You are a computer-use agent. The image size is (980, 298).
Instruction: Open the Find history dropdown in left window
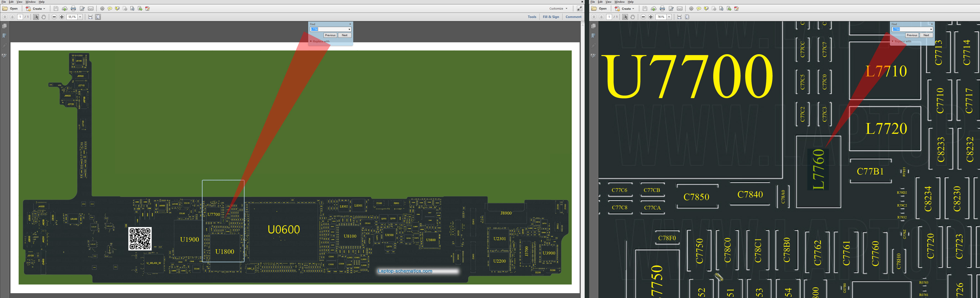click(x=349, y=29)
